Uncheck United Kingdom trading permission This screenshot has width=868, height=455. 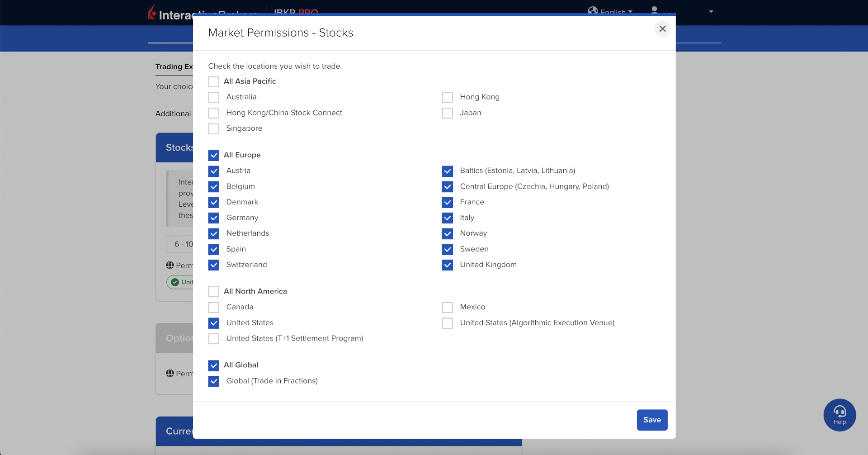tap(448, 265)
